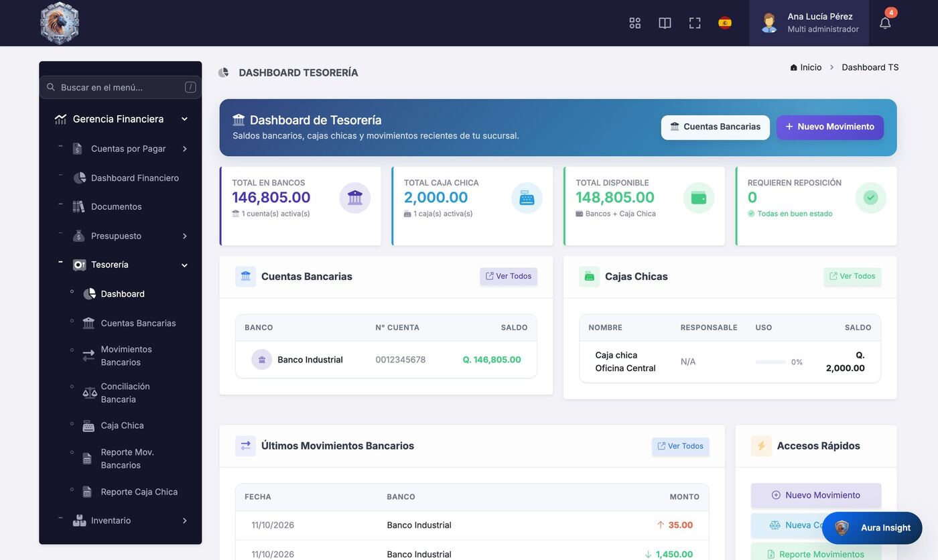This screenshot has height=560, width=938.
Task: Click the Cajas Chicas panel header icon
Action: pos(590,277)
